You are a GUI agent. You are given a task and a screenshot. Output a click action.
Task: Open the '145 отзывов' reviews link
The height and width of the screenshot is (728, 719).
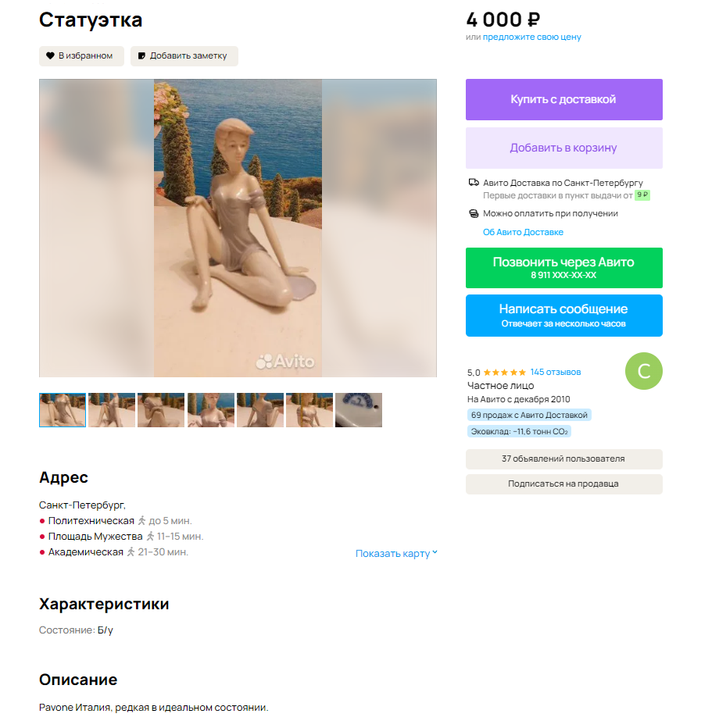(x=556, y=373)
